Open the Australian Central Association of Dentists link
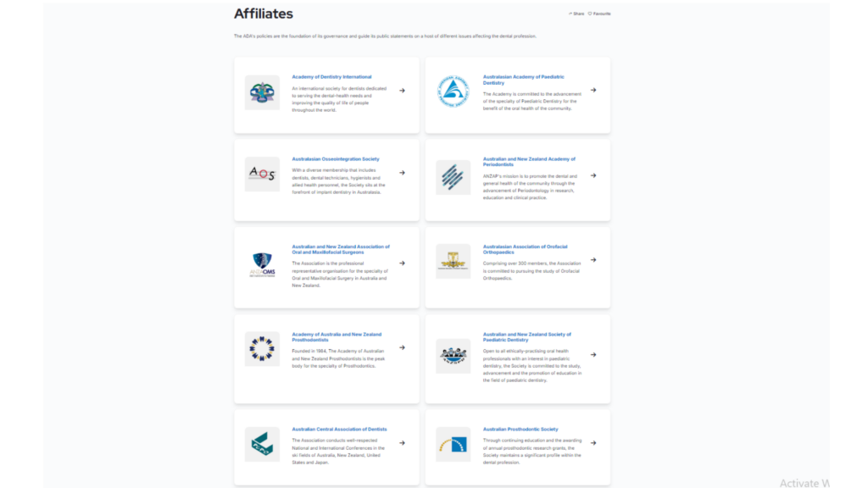Image resolution: width=868 pixels, height=488 pixels. [x=338, y=429]
